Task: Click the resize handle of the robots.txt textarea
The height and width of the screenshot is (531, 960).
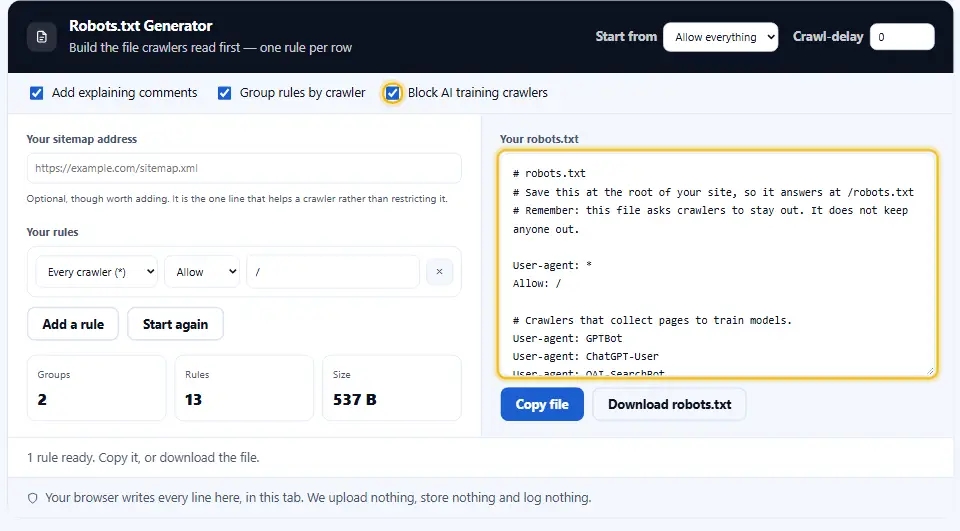Action: [x=930, y=371]
